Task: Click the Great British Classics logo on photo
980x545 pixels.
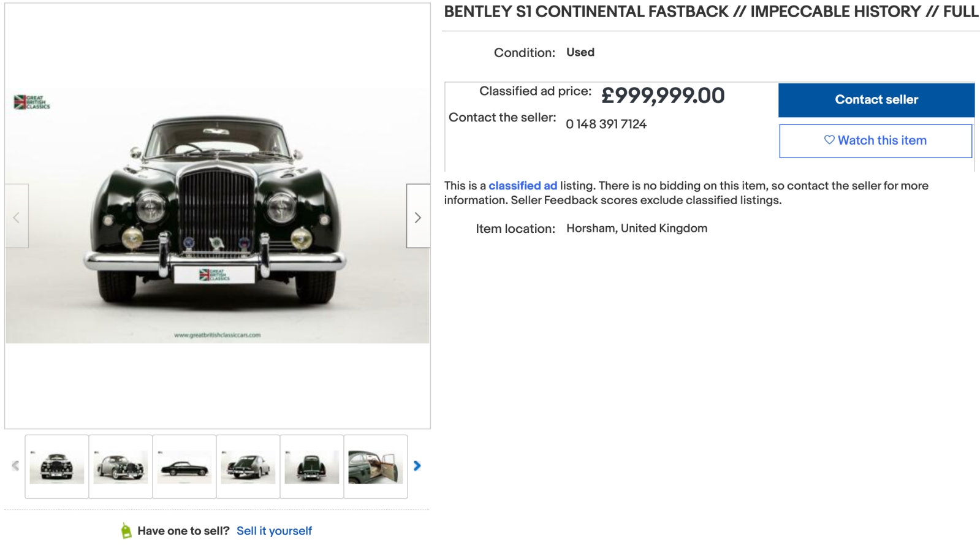Action: coord(32,102)
